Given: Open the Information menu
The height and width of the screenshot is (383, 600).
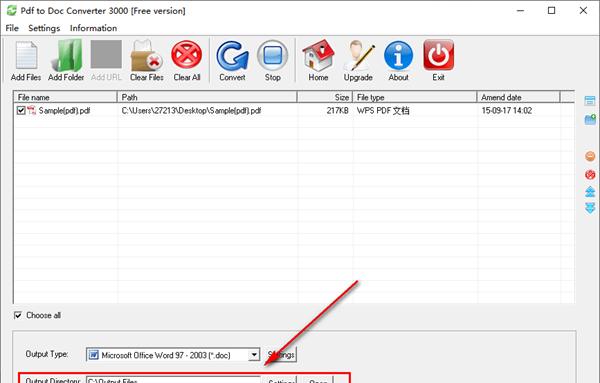Looking at the screenshot, I should [x=93, y=28].
